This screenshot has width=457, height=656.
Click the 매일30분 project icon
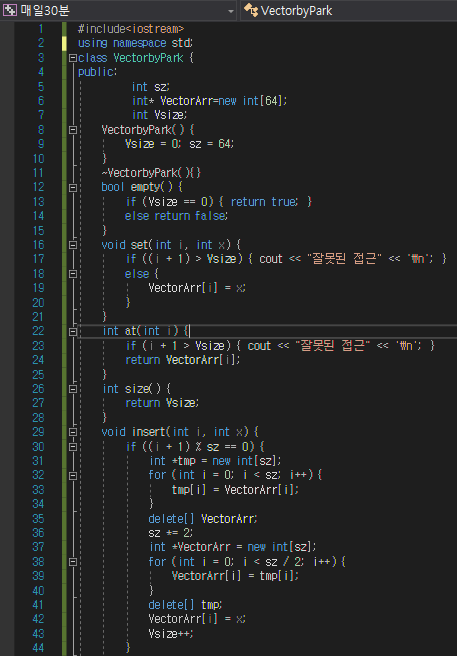[x=9, y=10]
